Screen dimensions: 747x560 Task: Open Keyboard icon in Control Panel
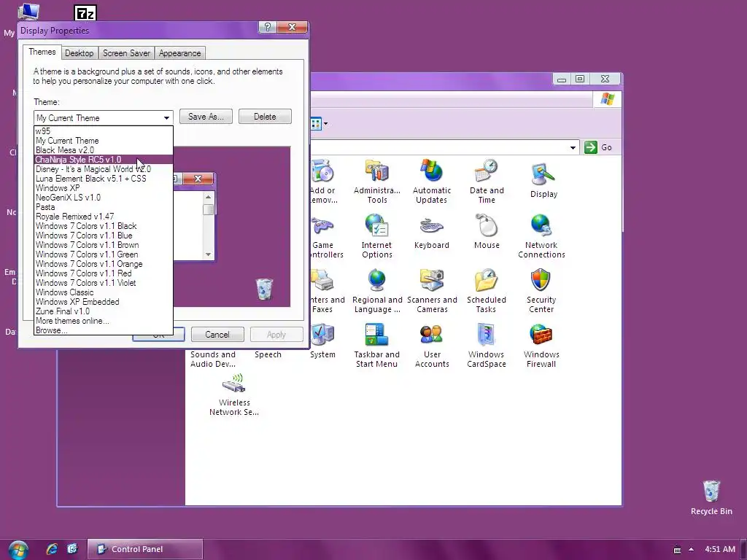coord(432,232)
